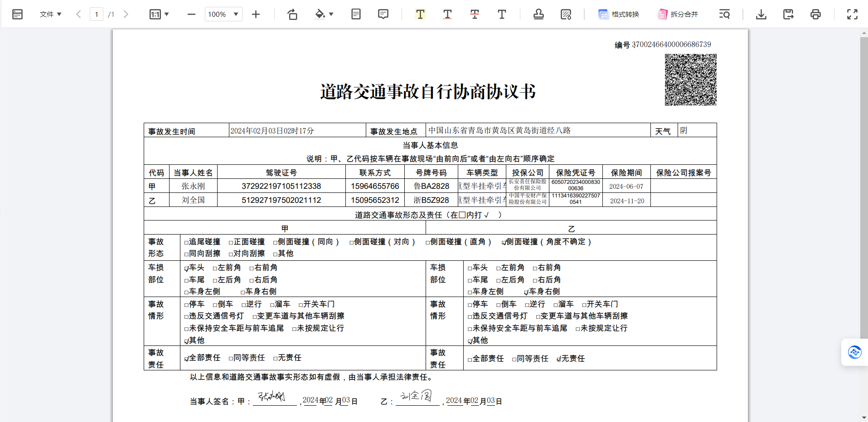Screen dimensions: 868x422
Task: Select the stamp tool
Action: point(538,14)
